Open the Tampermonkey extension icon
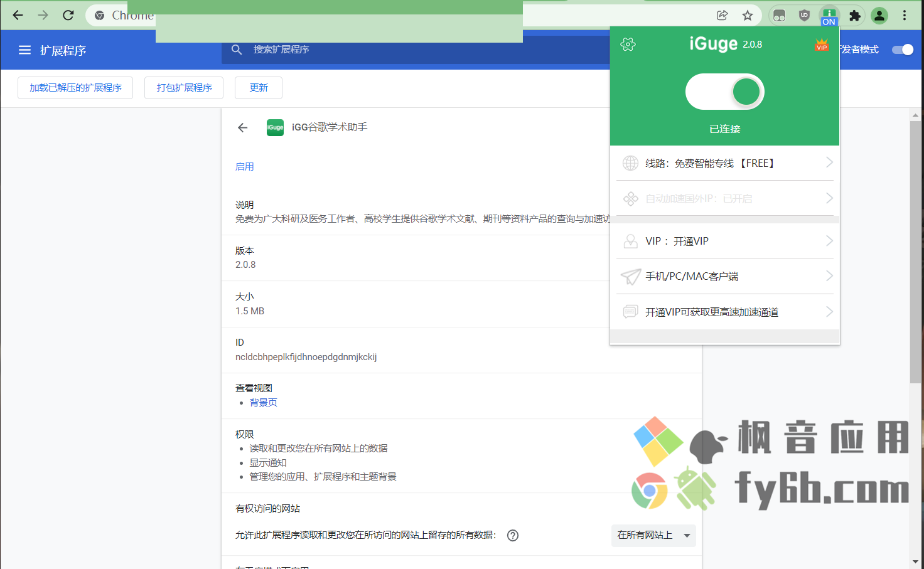Screen dimensions: 924x569 pos(779,16)
